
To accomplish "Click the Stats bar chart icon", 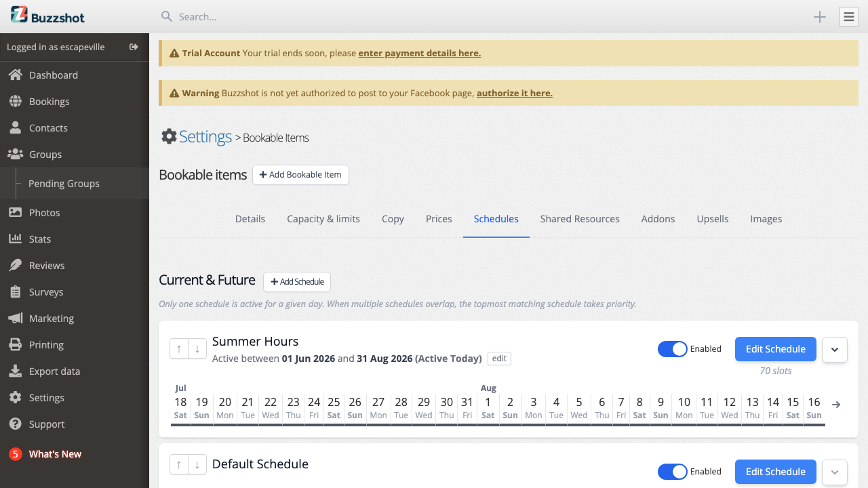I will coord(15,239).
